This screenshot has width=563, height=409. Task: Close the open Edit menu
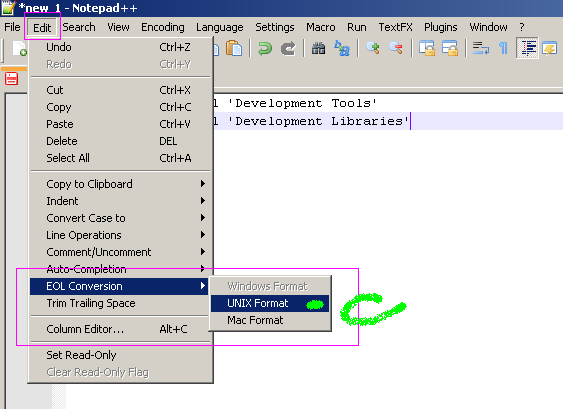[x=42, y=28]
